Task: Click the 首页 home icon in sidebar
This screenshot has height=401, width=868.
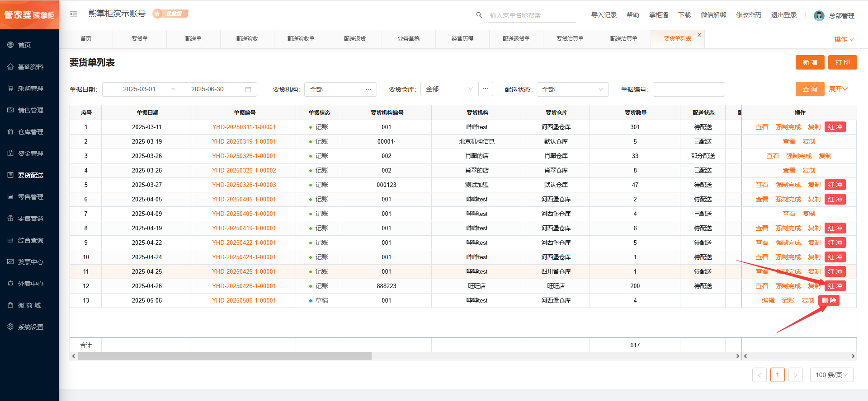Action: pos(10,45)
